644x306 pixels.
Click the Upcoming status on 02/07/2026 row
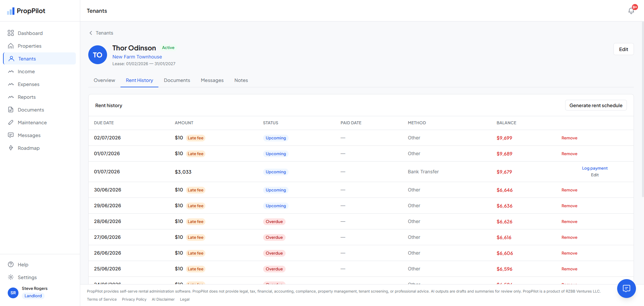(x=276, y=138)
